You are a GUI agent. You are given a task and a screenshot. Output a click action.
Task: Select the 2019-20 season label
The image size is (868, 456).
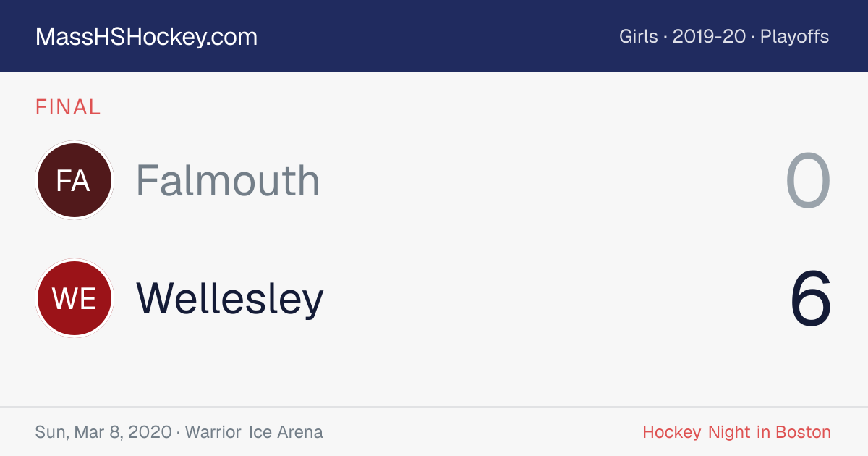709,36
